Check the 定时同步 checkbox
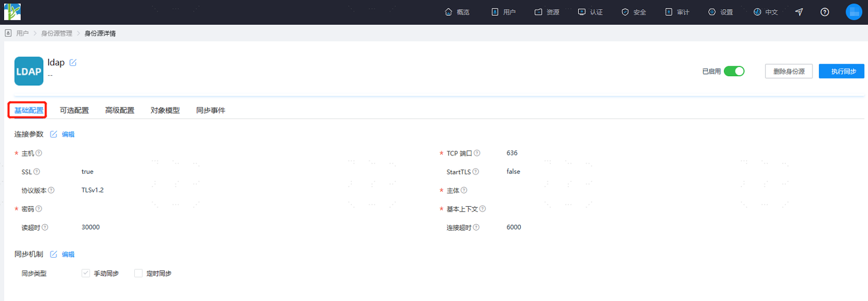868x301 pixels. 138,273
